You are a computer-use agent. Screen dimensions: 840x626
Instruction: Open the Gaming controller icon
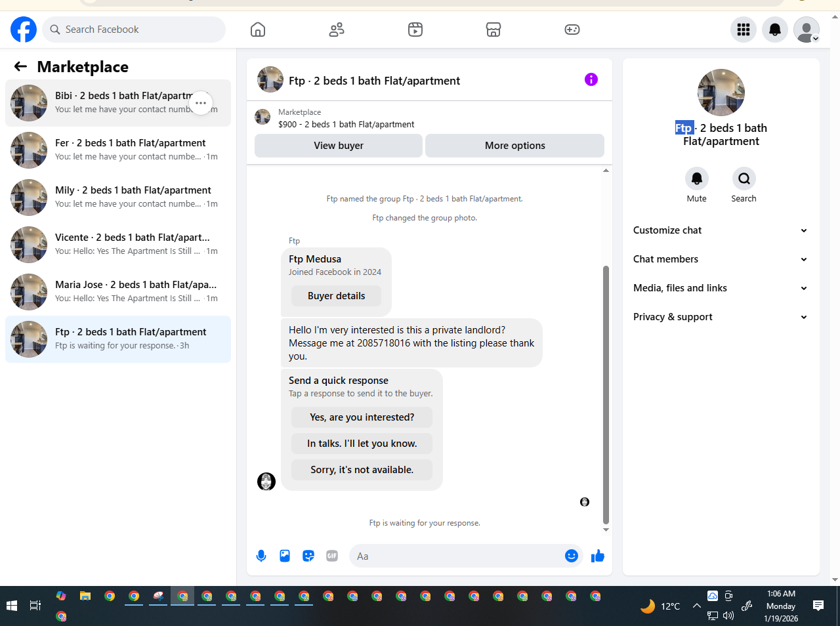pyautogui.click(x=572, y=30)
